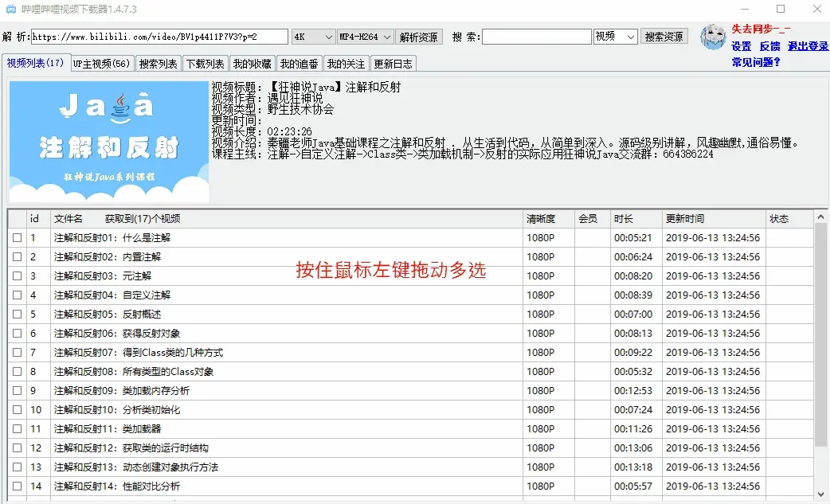Open the 设置 link

tap(742, 47)
